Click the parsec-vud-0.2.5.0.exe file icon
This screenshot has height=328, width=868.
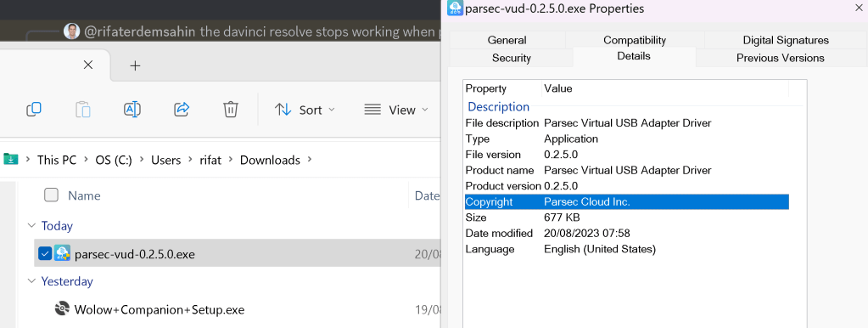[x=62, y=253]
